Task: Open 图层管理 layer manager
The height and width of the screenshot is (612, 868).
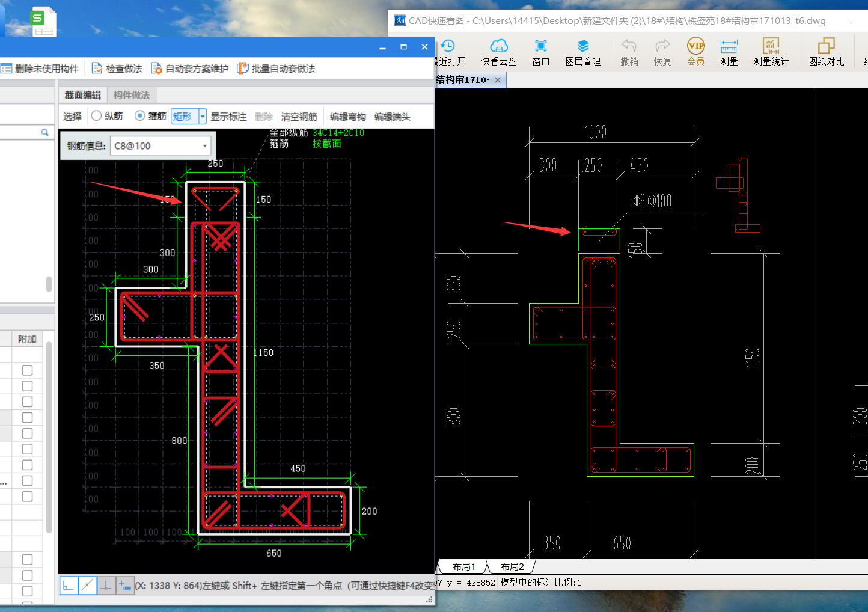Action: pyautogui.click(x=583, y=53)
